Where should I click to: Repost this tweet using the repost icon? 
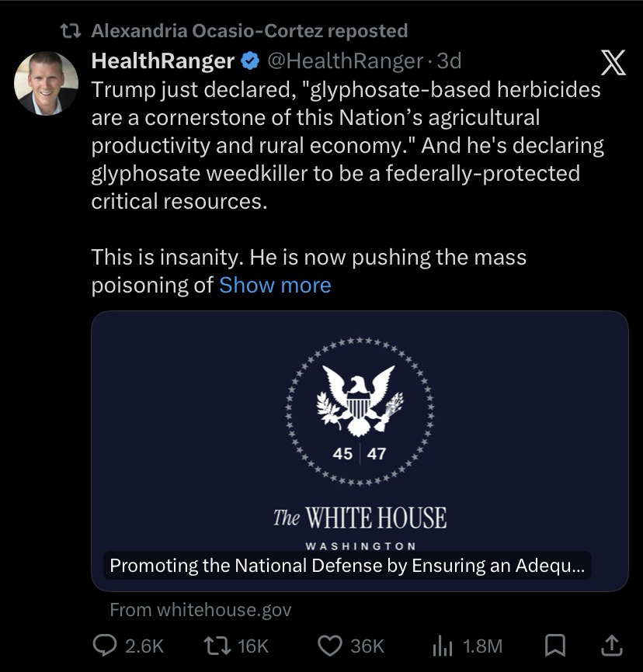212,645
